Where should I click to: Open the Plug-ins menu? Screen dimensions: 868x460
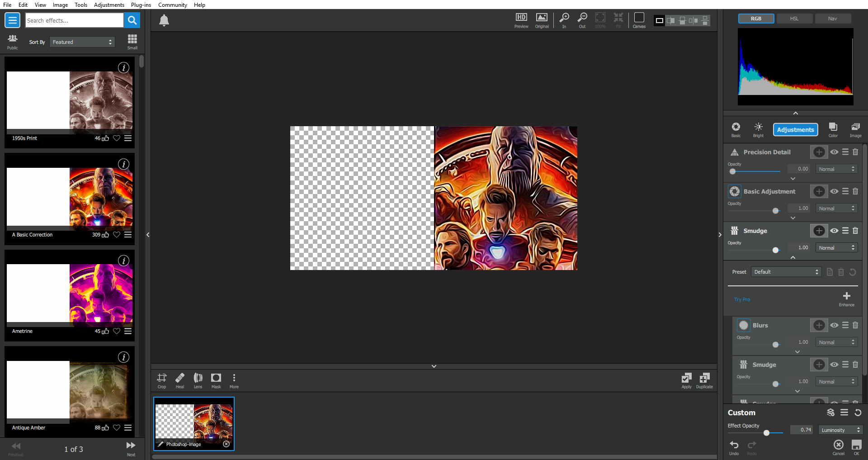(x=141, y=5)
